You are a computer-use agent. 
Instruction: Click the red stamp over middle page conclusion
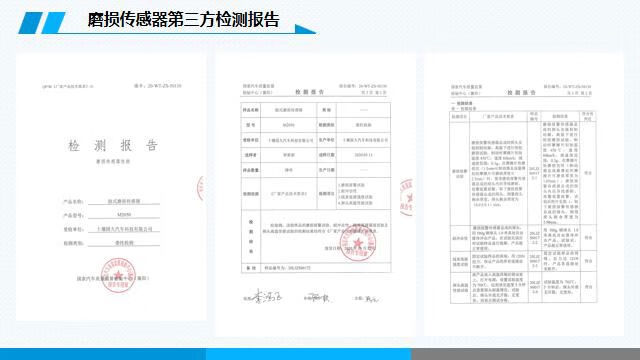pos(358,244)
